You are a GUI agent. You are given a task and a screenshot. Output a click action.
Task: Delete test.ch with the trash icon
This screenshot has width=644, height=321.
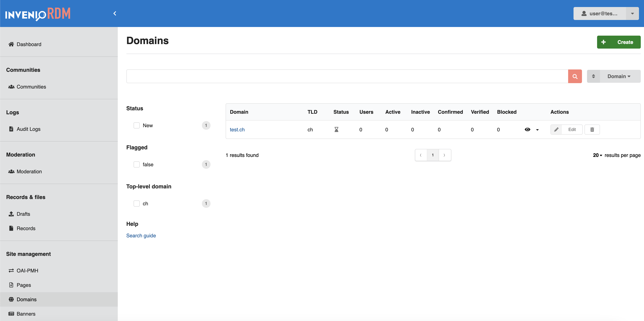592,129
